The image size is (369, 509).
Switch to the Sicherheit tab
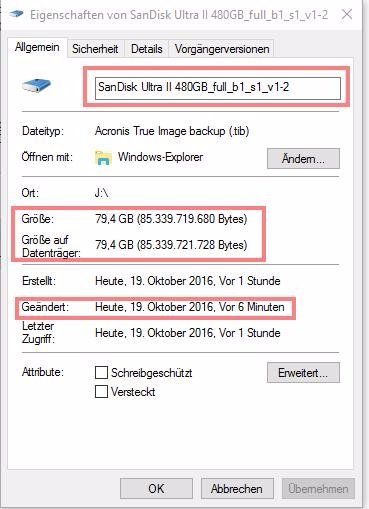click(95, 49)
